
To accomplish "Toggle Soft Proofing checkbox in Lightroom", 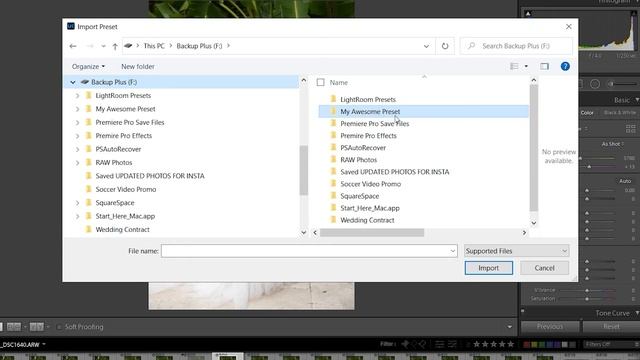I will [59, 327].
